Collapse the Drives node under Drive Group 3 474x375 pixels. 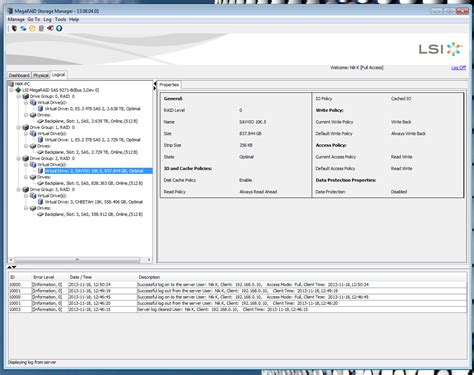26,208
